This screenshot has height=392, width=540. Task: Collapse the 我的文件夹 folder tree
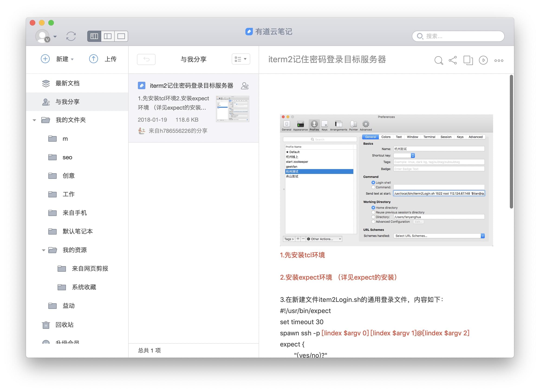pyautogui.click(x=34, y=120)
